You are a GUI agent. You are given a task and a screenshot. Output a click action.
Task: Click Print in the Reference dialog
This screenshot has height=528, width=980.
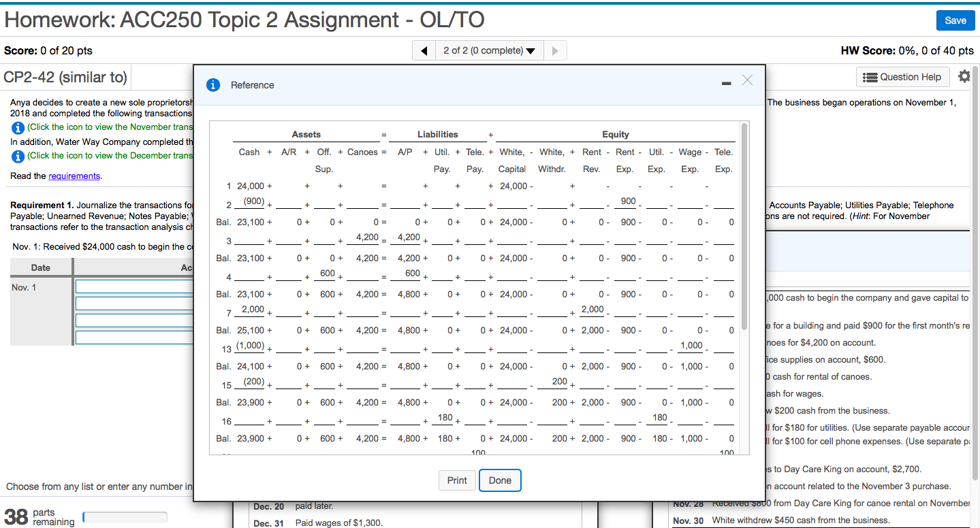click(x=457, y=480)
